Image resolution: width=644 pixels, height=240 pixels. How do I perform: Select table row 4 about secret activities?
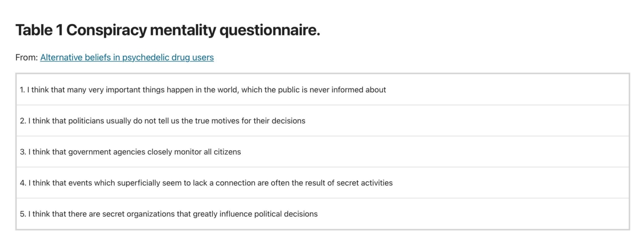[x=206, y=183]
